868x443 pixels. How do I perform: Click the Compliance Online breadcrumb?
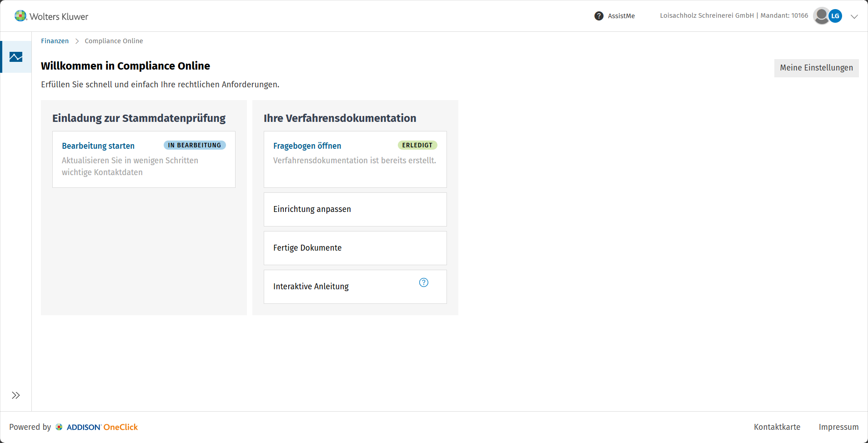114,41
